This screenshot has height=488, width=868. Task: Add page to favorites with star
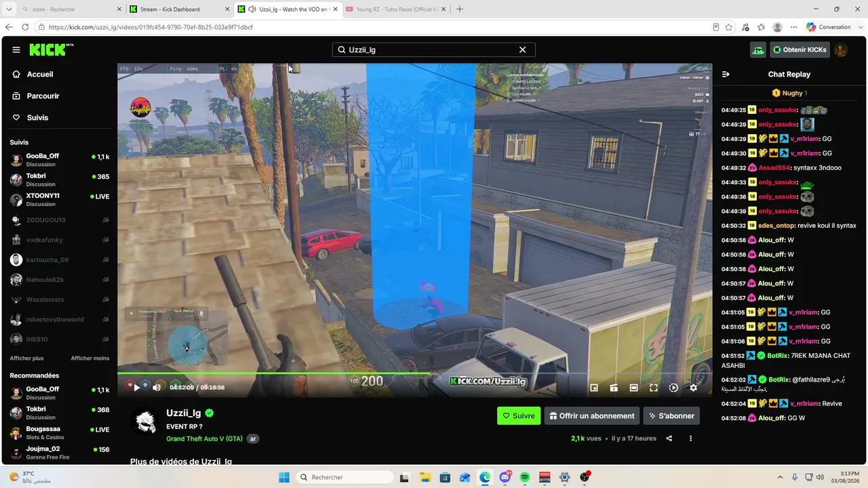[729, 27]
